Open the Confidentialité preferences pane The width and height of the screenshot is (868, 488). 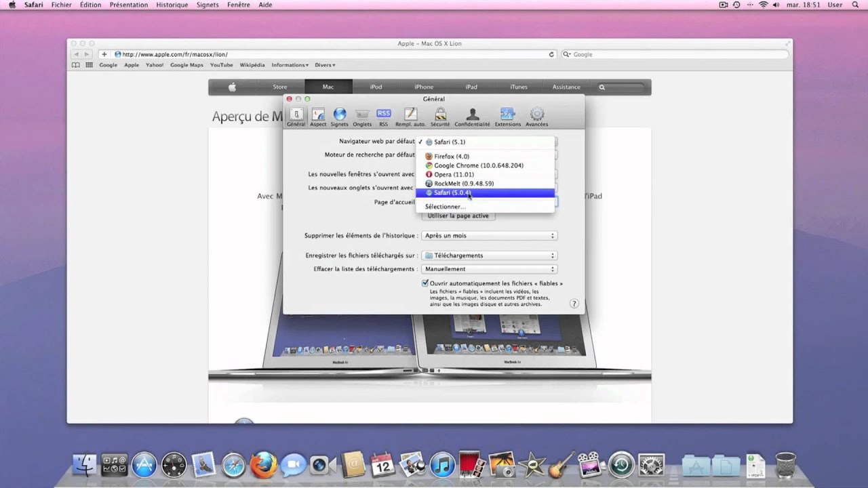[473, 117]
